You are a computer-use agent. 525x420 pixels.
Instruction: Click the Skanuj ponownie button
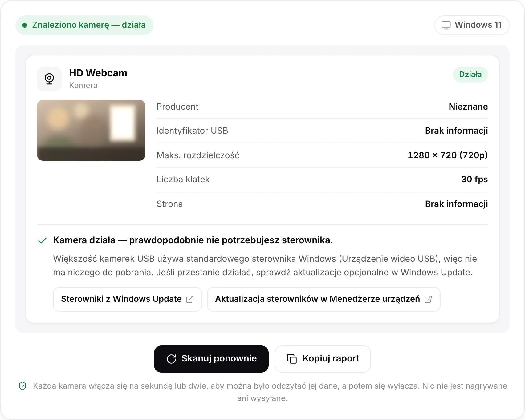211,359
